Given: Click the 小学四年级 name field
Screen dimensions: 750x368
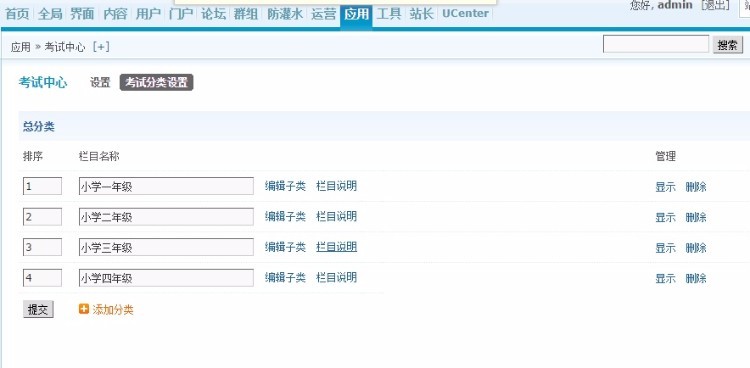Looking at the screenshot, I should (x=166, y=278).
